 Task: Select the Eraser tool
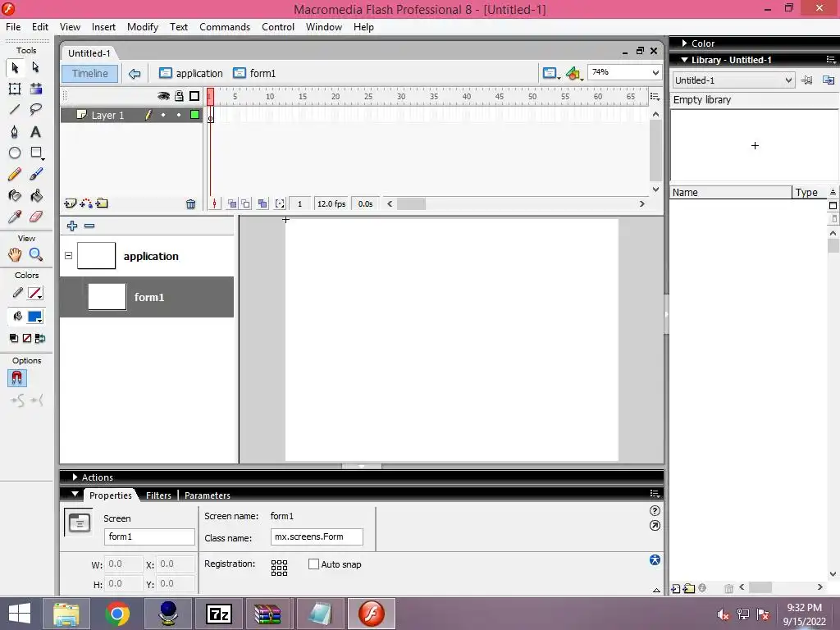(35, 217)
